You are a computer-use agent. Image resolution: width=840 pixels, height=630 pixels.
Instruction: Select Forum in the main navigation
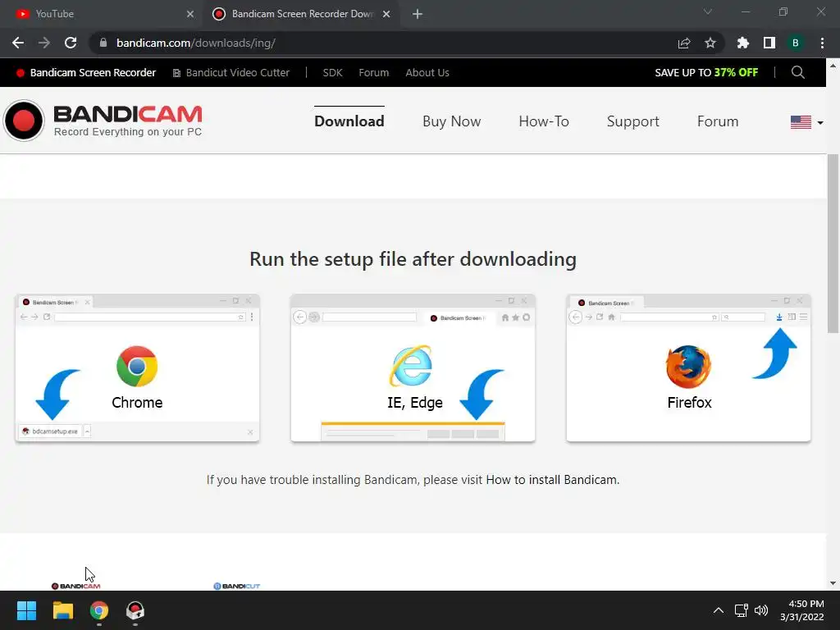(717, 121)
